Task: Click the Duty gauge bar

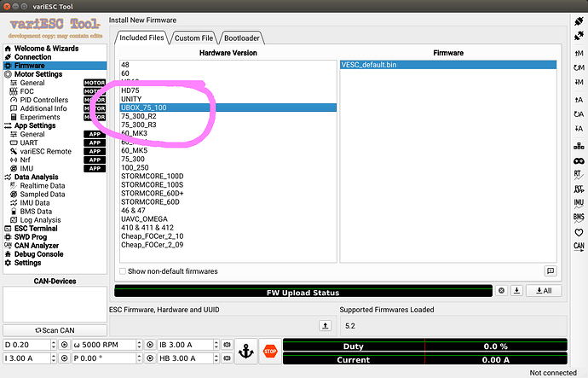Action: [425, 345]
